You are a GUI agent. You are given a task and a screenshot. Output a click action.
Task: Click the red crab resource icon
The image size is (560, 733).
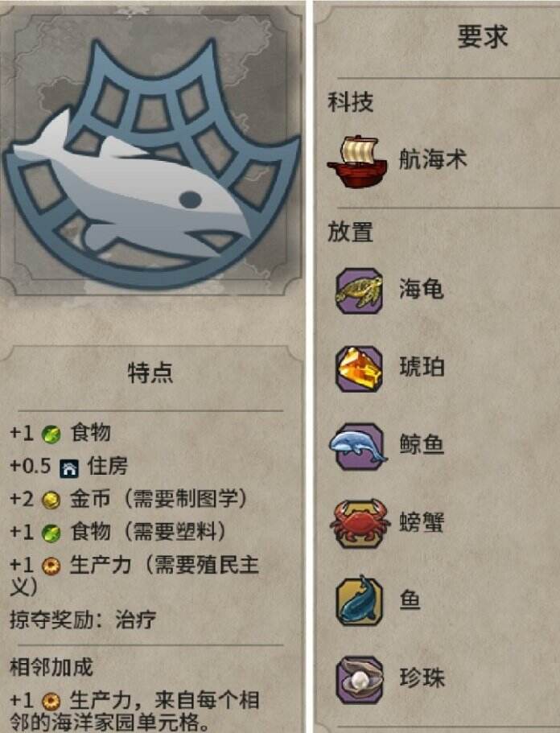click(360, 523)
